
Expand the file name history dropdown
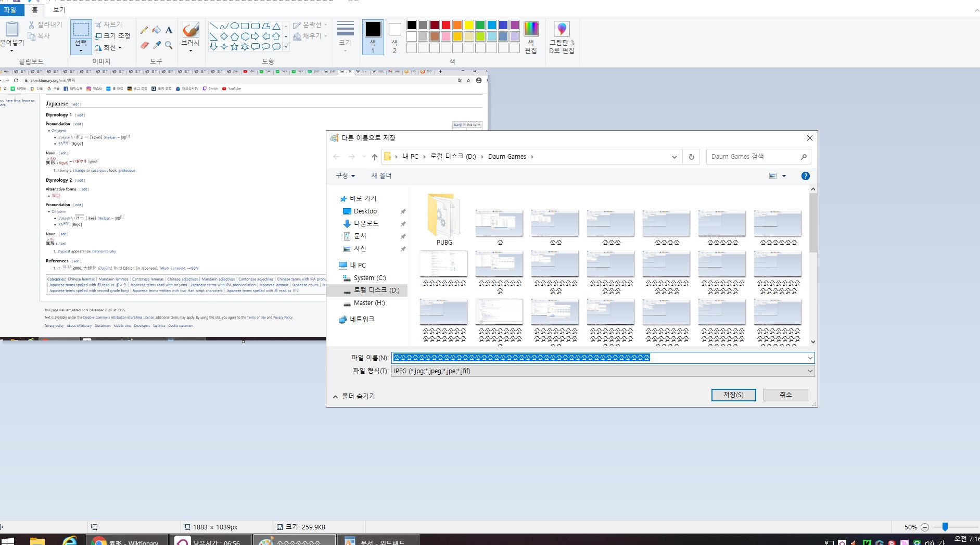click(x=810, y=358)
